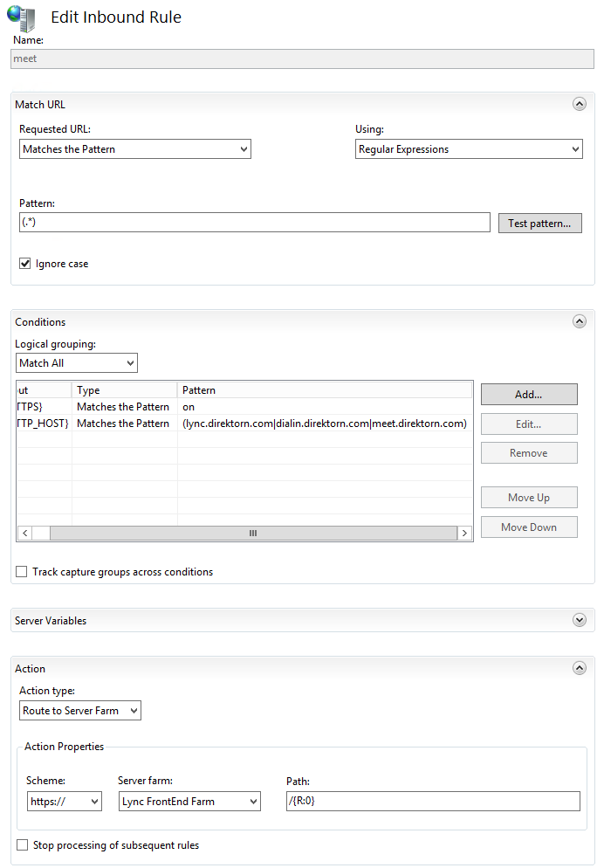Viewport: 604px width, 868px height.
Task: Click the conditions horizontal scrollbar thumb
Action: click(x=253, y=533)
